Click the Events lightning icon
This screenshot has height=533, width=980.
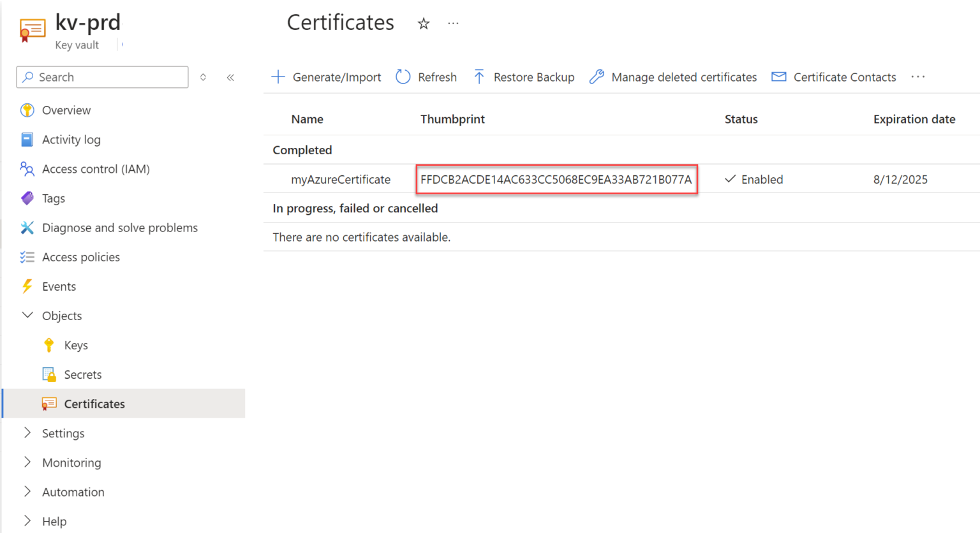pos(27,286)
